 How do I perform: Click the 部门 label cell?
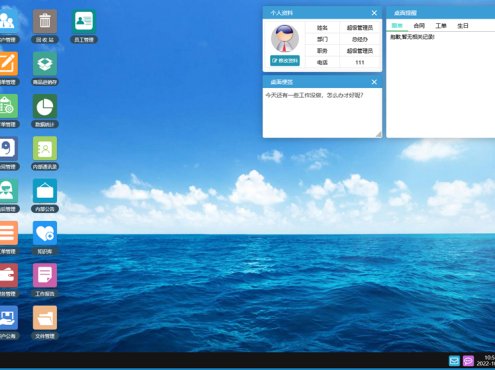322,39
